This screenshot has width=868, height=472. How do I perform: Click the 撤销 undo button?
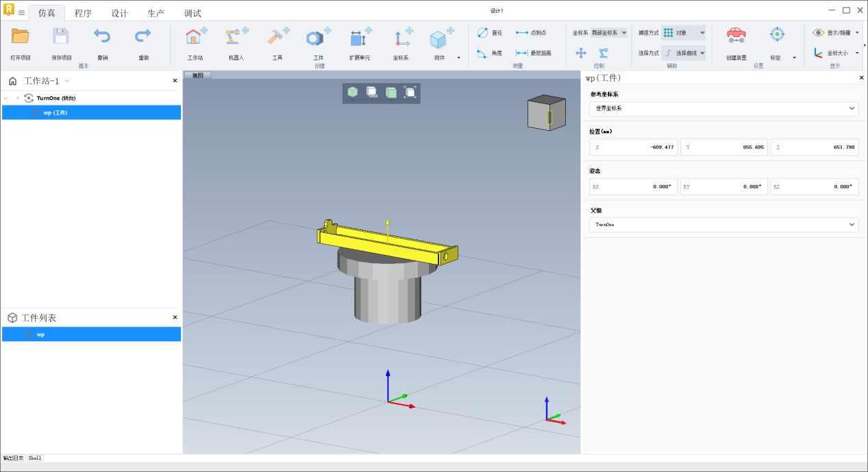click(x=102, y=37)
